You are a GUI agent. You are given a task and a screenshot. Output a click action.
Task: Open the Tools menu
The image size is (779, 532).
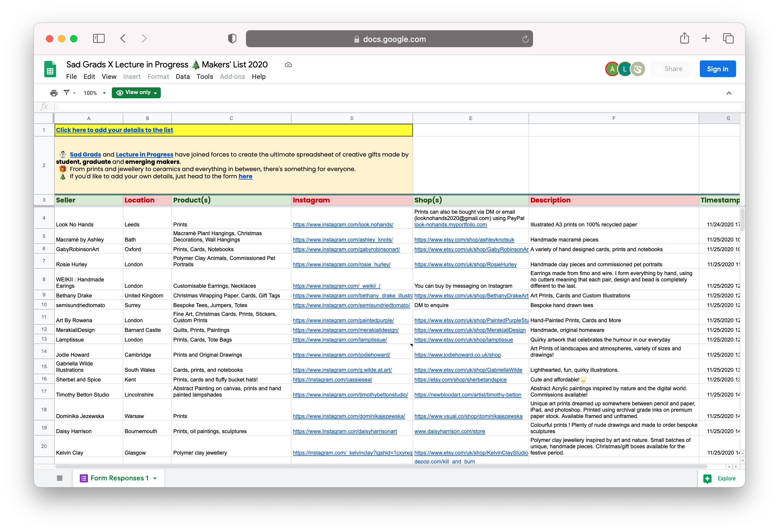(x=205, y=77)
